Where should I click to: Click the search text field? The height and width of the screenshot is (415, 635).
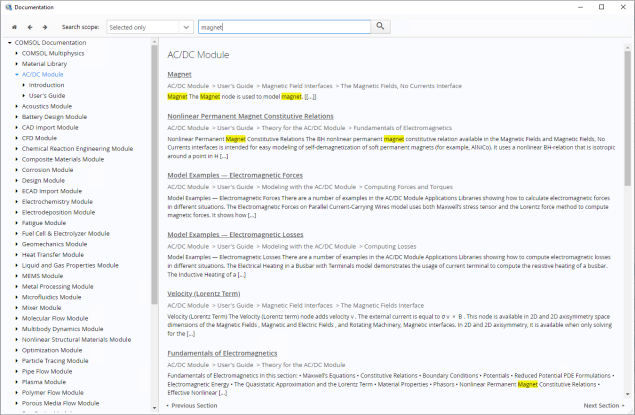click(x=284, y=27)
